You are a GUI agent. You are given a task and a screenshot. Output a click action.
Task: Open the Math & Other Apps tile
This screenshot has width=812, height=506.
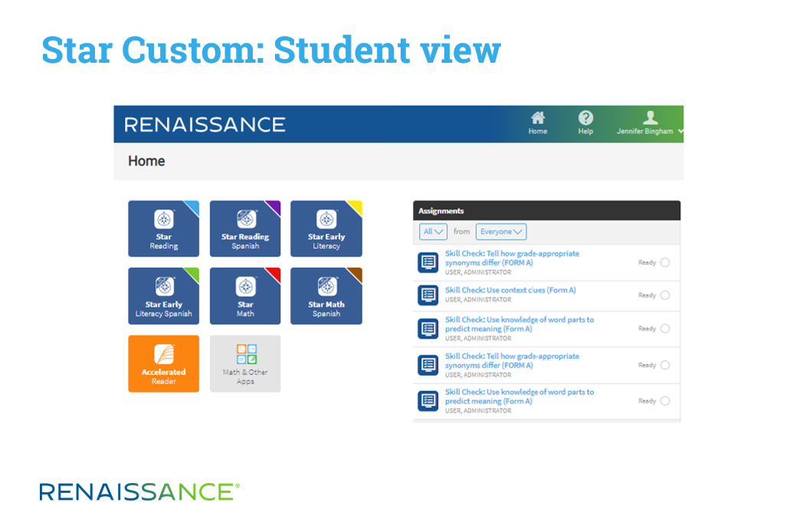(245, 364)
